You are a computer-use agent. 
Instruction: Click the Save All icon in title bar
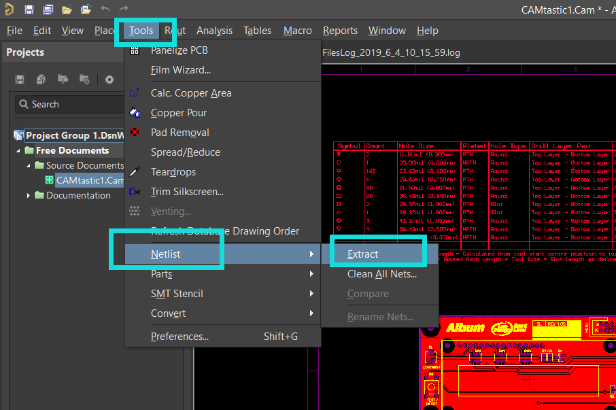click(x=48, y=9)
